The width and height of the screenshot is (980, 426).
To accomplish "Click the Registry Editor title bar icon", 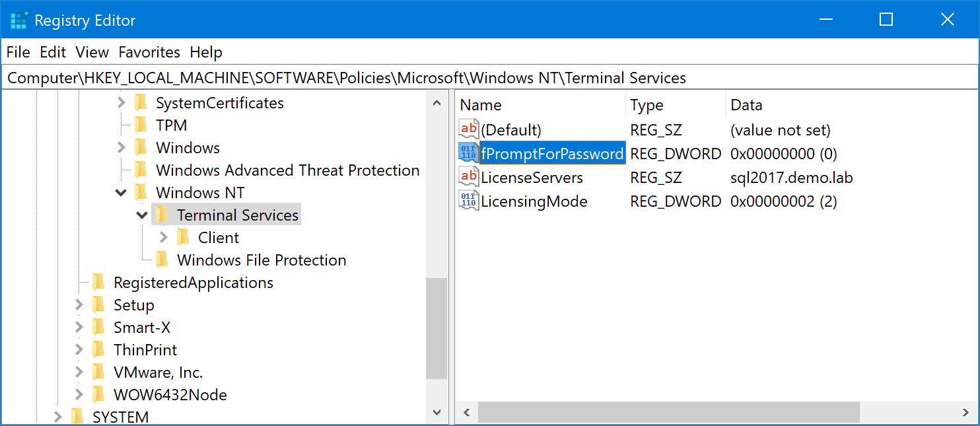I will click(x=18, y=20).
